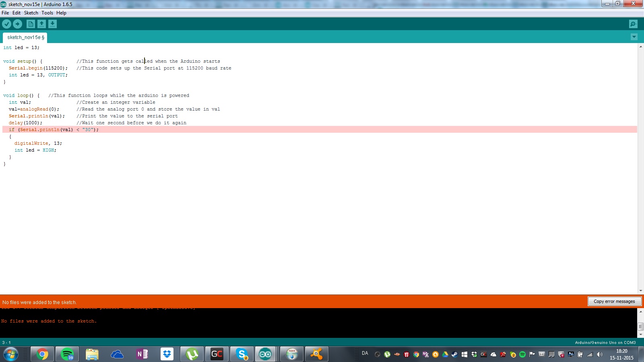Screen dimensions: 644x362
Task: Open Windows Explorer from the taskbar
Action: coord(92,354)
